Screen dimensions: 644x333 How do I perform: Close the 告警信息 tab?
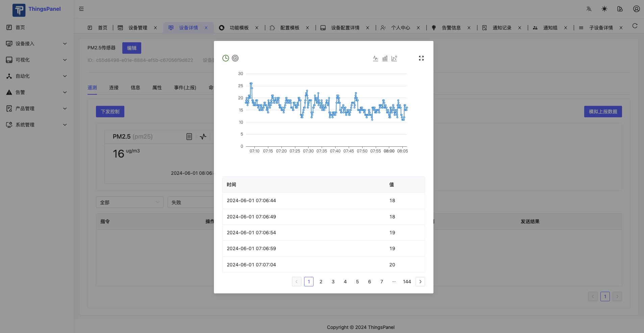click(469, 28)
